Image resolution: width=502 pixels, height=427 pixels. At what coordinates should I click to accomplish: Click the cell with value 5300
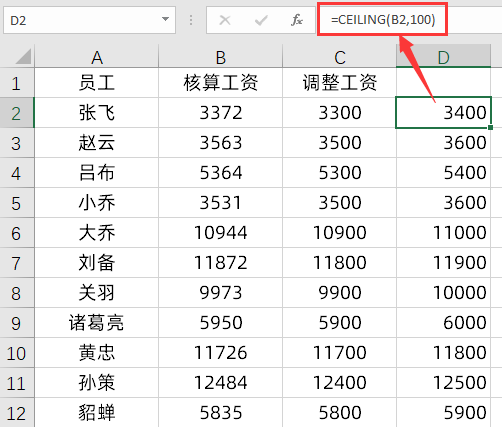(339, 173)
